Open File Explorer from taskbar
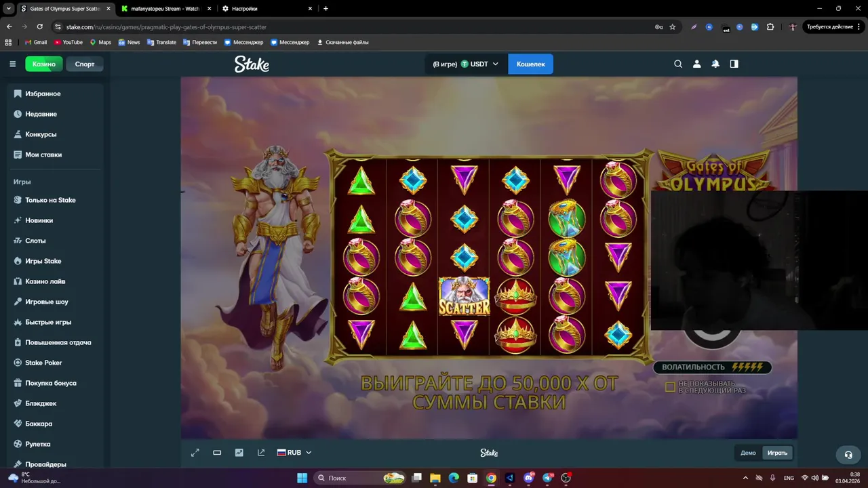The image size is (868, 488). (435, 478)
